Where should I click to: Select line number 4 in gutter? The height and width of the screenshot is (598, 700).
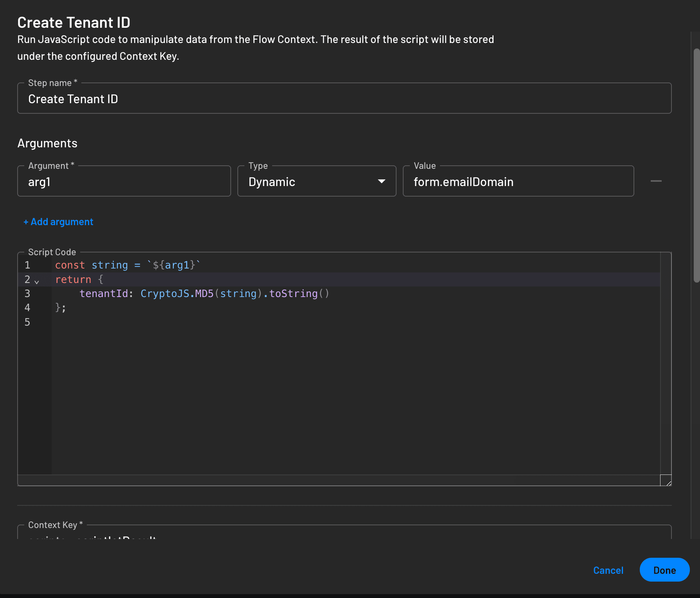pos(27,308)
